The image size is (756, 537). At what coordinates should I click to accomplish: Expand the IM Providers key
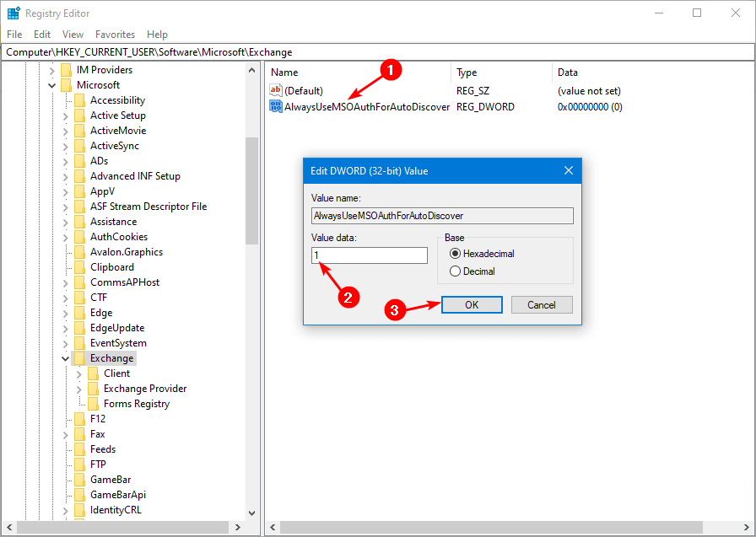tap(52, 70)
